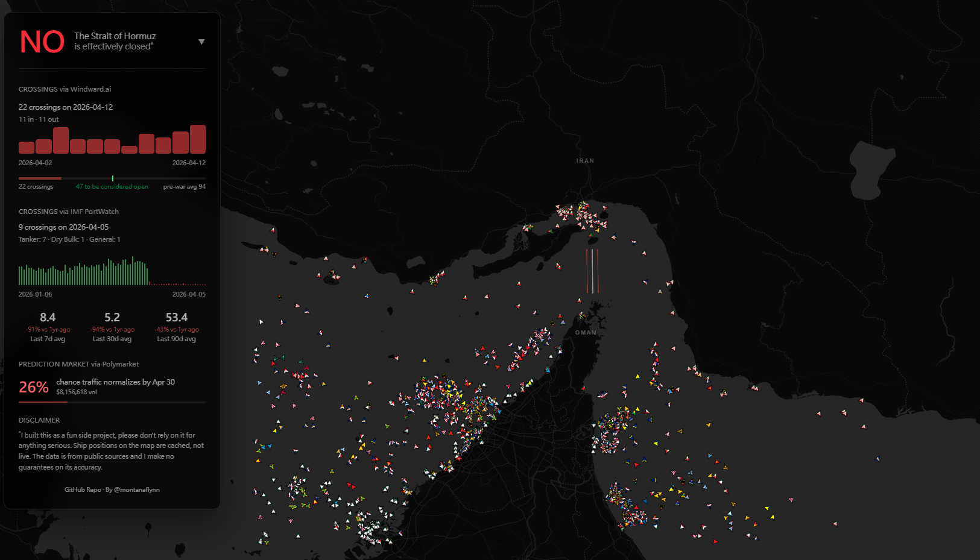Select the shortest red Windward crossings bar
The width and height of the screenshot is (980, 560).
(129, 149)
